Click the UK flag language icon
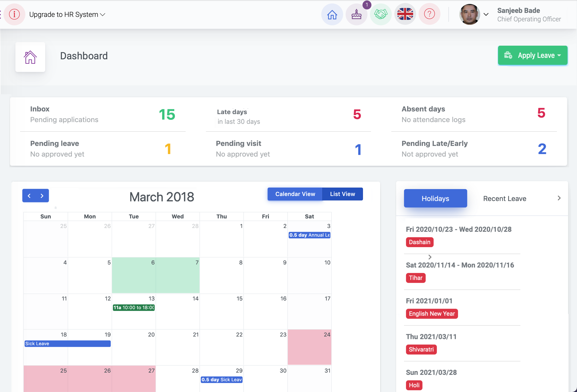Screen dimensions: 577x392 [404, 14]
